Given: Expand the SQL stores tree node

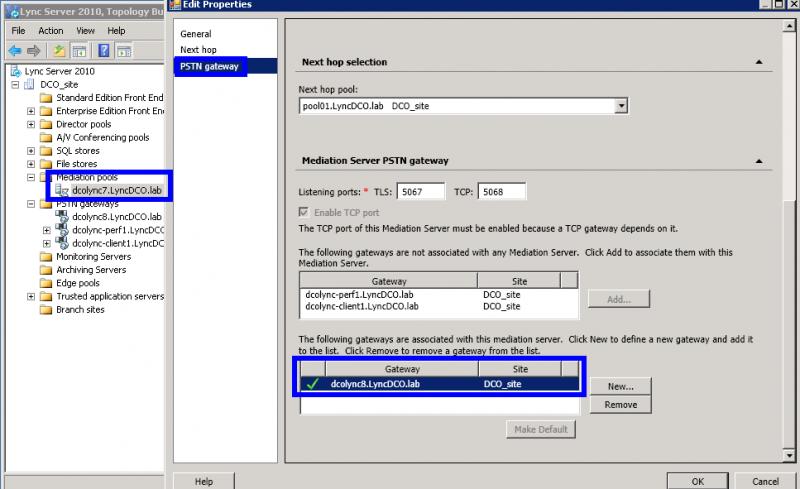Looking at the screenshot, I should pos(31,151).
